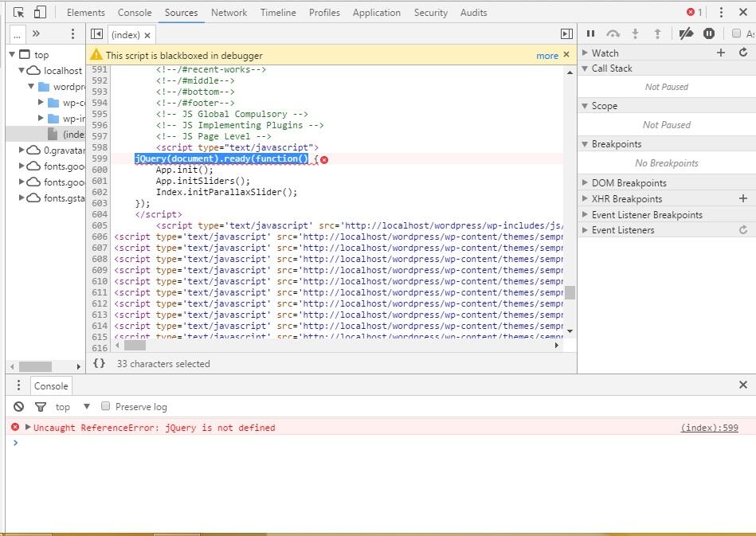
Task: Expand Event Listener Breakpoints section
Action: [585, 214]
